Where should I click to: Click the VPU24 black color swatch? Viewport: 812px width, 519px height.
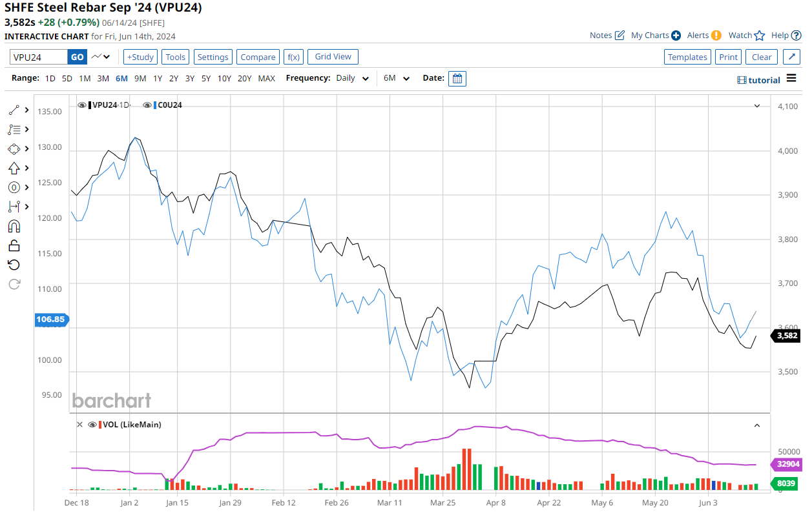(x=90, y=105)
